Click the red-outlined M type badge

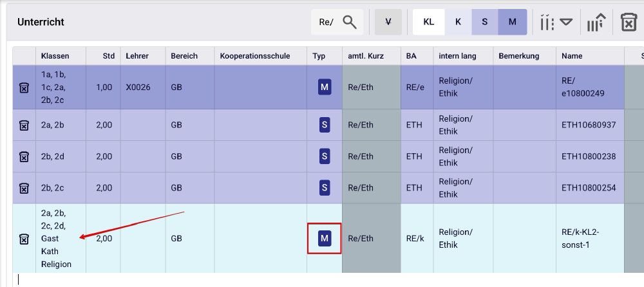[325, 239]
